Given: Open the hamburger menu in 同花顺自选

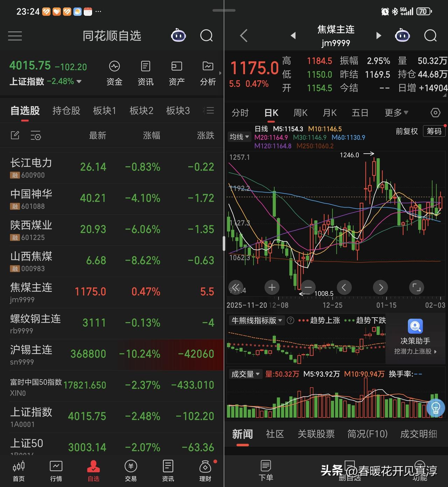Looking at the screenshot, I should 15,36.
